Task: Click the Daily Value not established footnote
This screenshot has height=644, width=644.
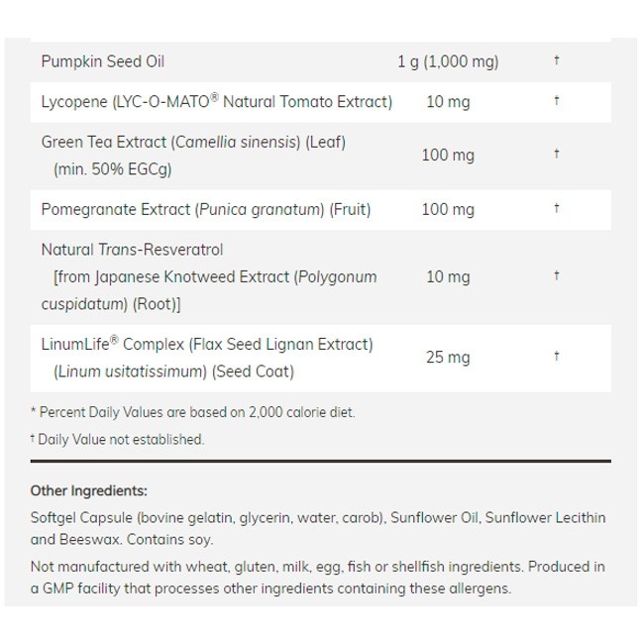Action: point(118,439)
